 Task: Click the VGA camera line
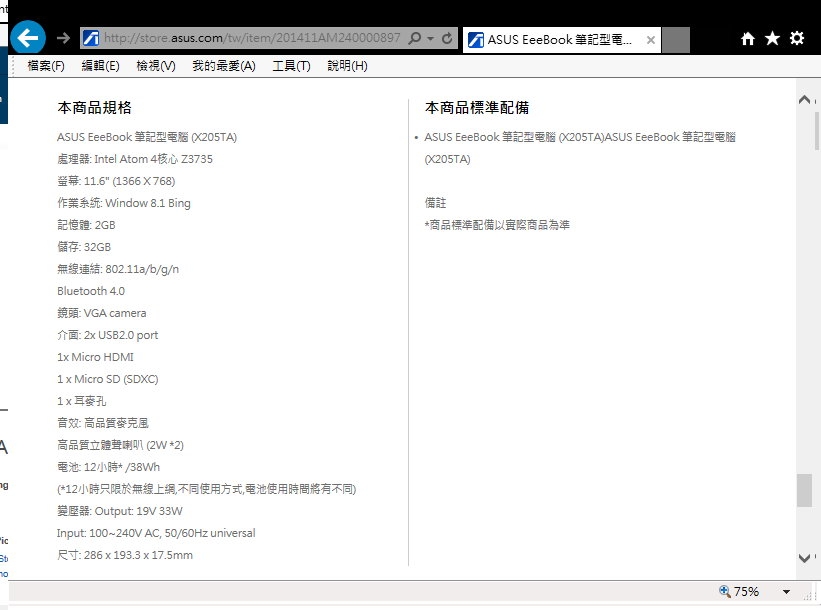tap(102, 313)
